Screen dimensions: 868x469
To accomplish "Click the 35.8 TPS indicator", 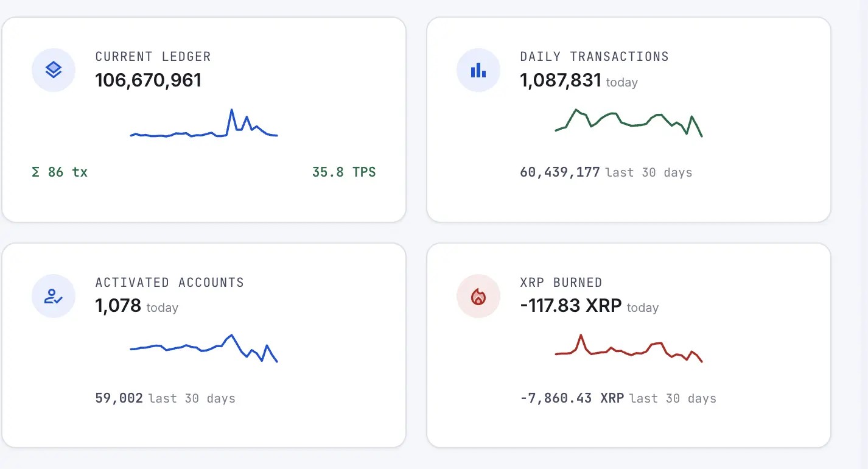I will click(x=344, y=172).
